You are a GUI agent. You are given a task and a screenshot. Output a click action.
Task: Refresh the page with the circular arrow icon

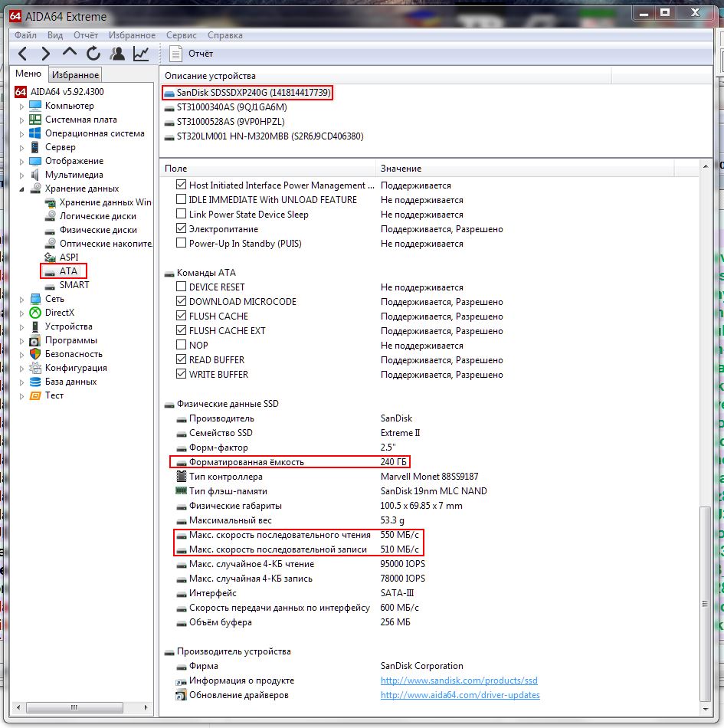[93, 54]
